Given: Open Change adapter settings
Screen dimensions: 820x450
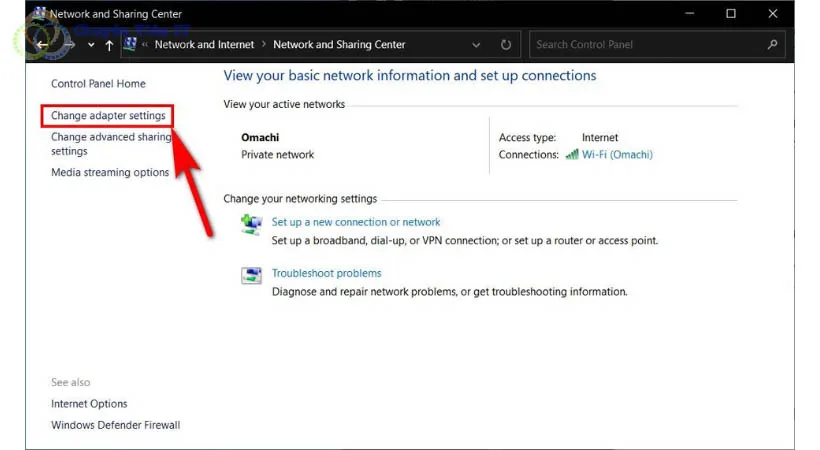Looking at the screenshot, I should tap(108, 116).
